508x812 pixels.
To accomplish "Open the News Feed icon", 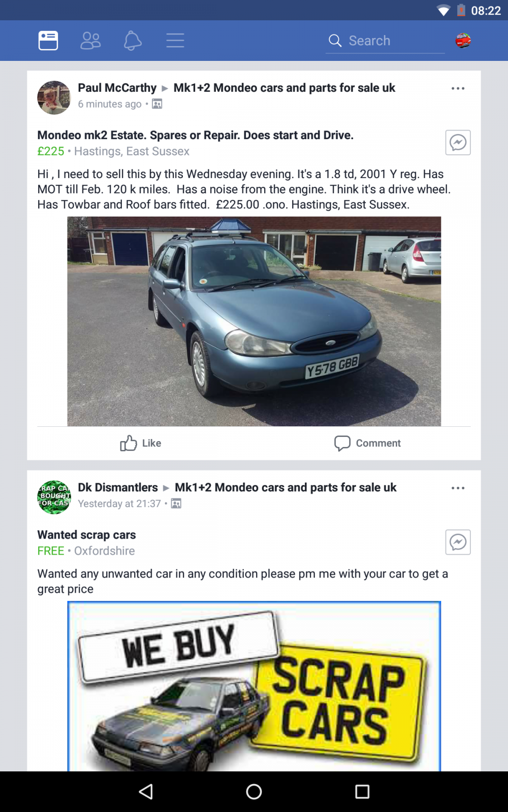I will (x=48, y=41).
